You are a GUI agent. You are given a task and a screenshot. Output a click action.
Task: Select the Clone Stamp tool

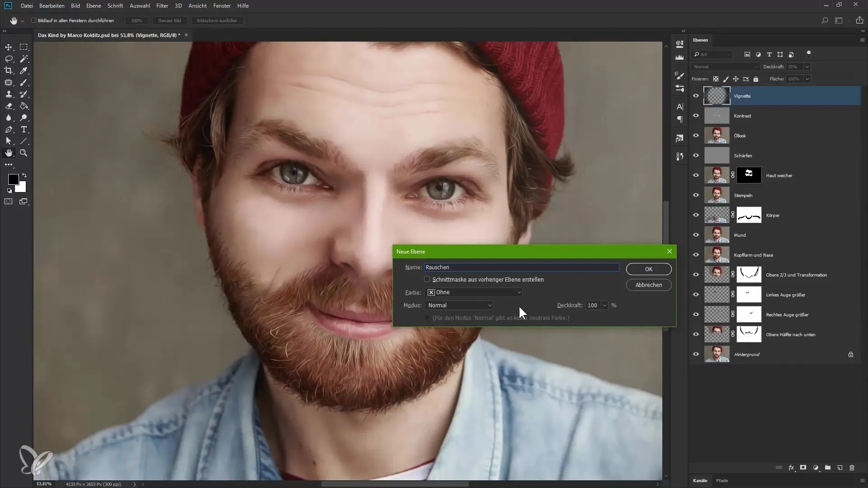click(9, 94)
